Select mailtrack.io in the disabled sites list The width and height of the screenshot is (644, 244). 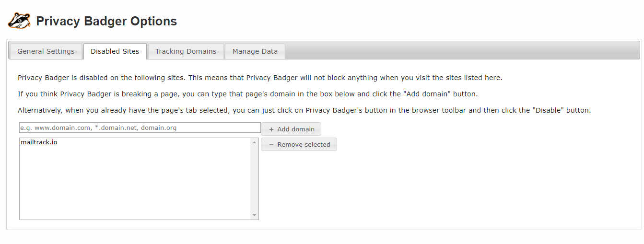pyautogui.click(x=39, y=142)
